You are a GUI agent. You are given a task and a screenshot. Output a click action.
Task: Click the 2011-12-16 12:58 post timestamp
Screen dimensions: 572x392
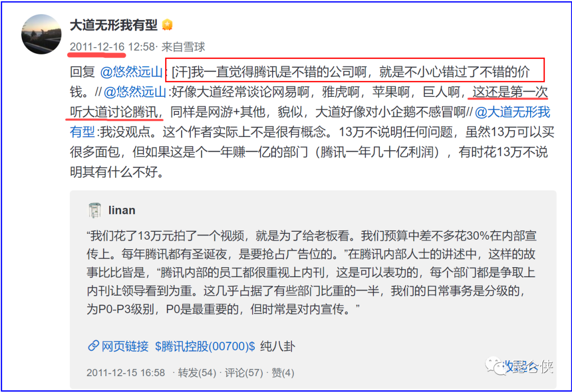[112, 47]
